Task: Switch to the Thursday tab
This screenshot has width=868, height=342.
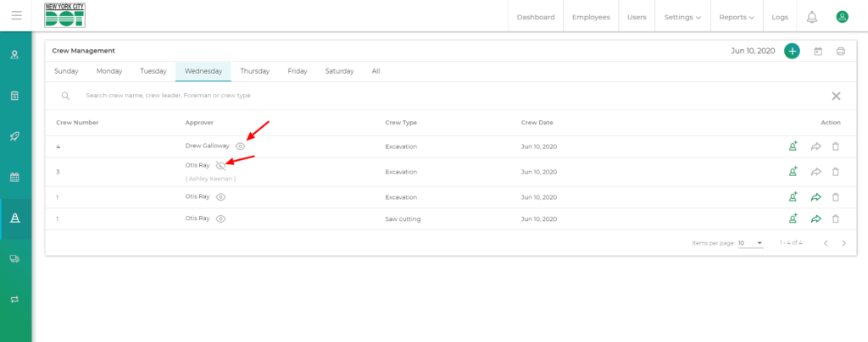Action: (x=254, y=71)
